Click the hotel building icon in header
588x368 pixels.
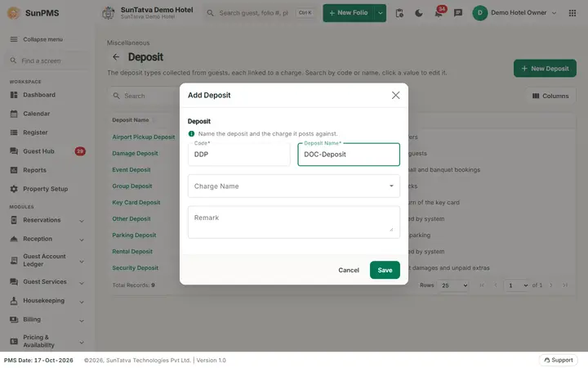click(x=109, y=13)
